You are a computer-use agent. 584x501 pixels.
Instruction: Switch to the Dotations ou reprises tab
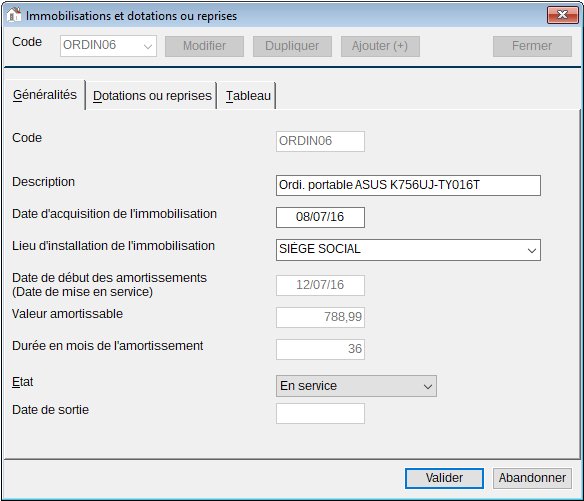click(152, 96)
